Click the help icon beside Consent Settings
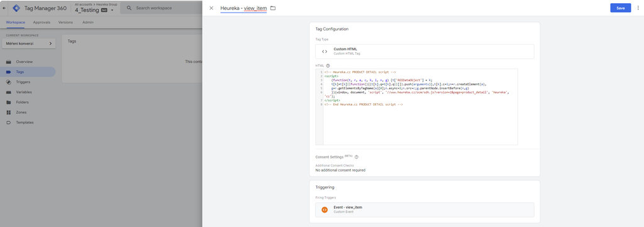 click(357, 157)
